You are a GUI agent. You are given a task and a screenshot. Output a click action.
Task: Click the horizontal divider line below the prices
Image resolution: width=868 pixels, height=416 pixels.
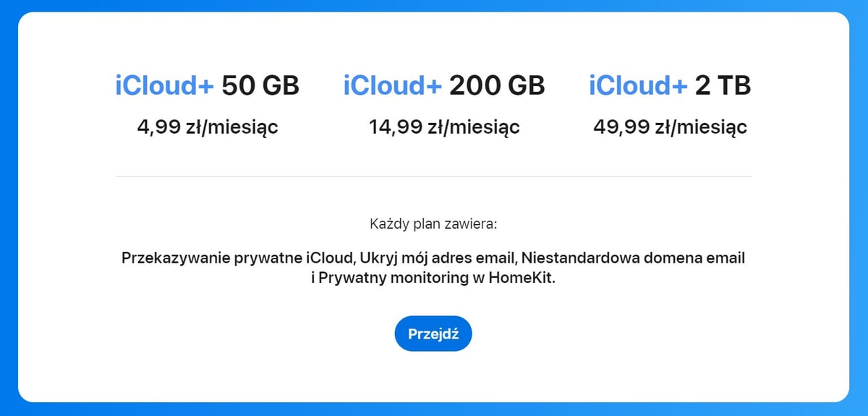point(433,176)
